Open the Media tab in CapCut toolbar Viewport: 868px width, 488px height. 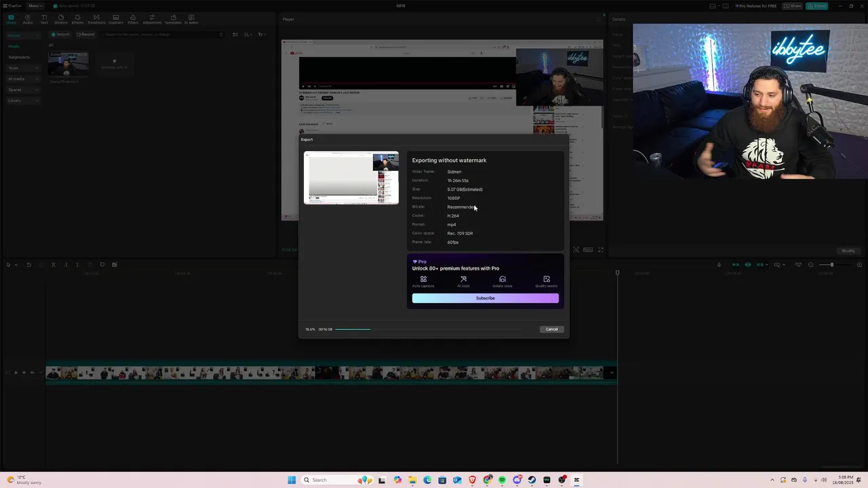11,19
